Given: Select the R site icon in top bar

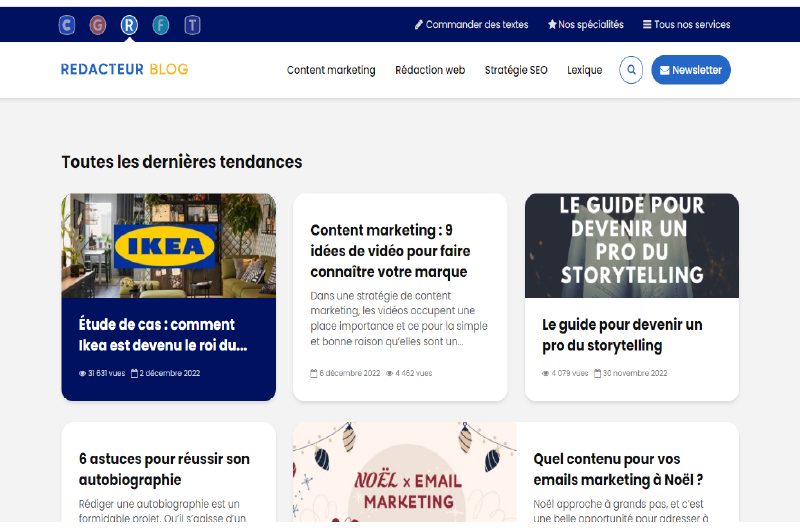Looking at the screenshot, I should coord(129,24).
